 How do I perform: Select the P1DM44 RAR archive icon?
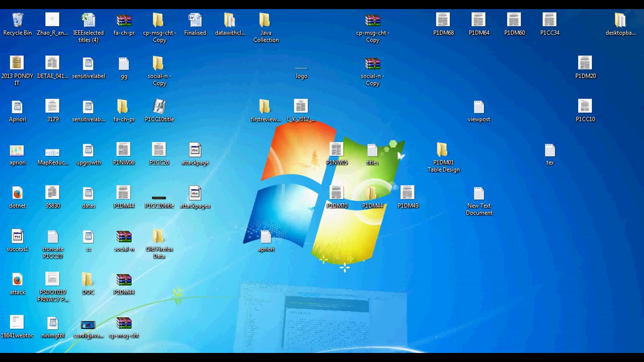(124, 280)
